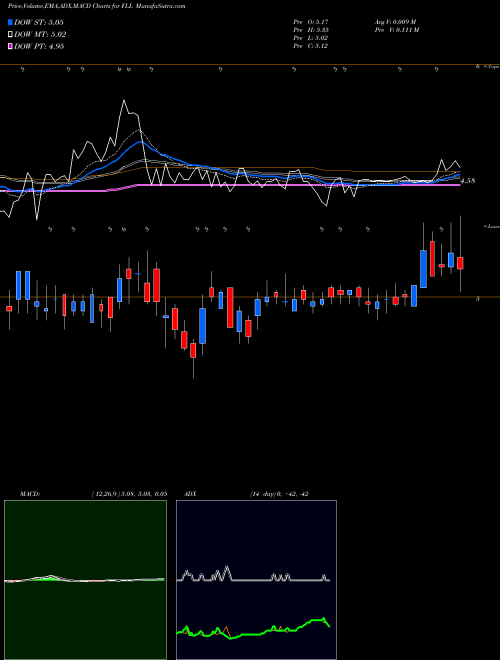Screen dimensions: 500x660
Task: Click the MACD parameters '(12,26,9)' values
Action: (129, 494)
